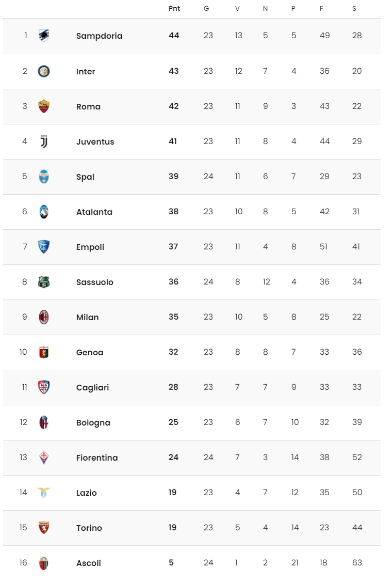Click the Inter club crest
This screenshot has height=583, width=392.
44,71
